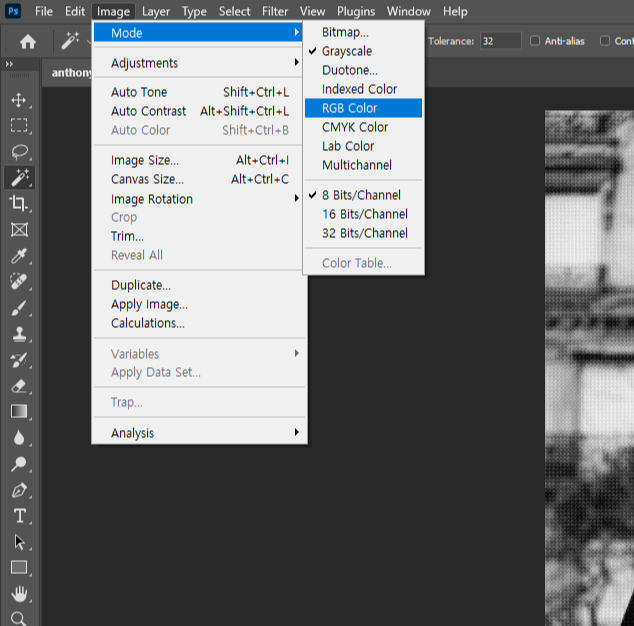The height and width of the screenshot is (626, 634).
Task: Choose 8 Bits/Channel option
Action: (363, 195)
